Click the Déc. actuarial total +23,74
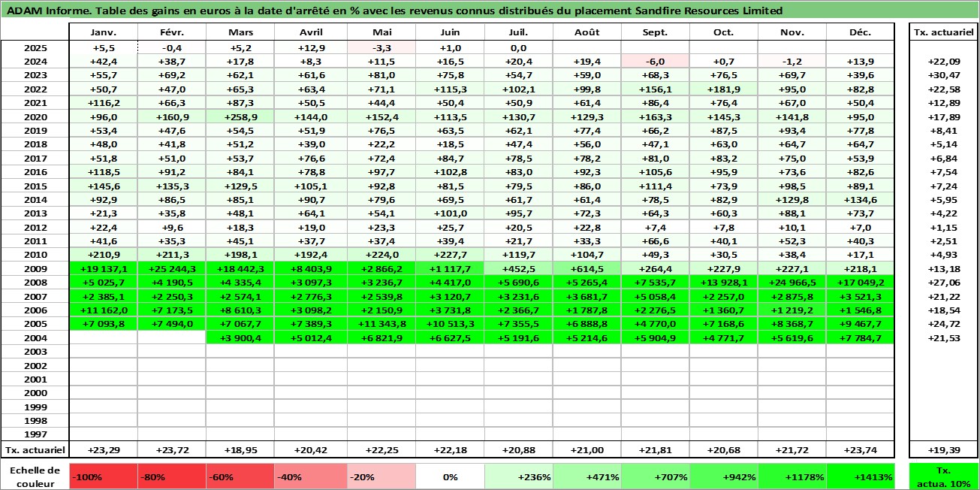 click(861, 449)
